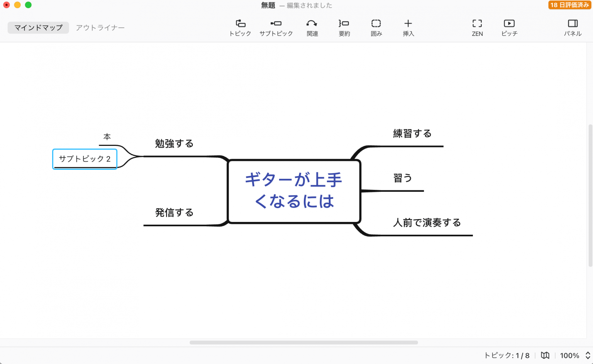The image size is (593, 364).
Task: Click the 18日評価済み trial badge
Action: point(569,5)
